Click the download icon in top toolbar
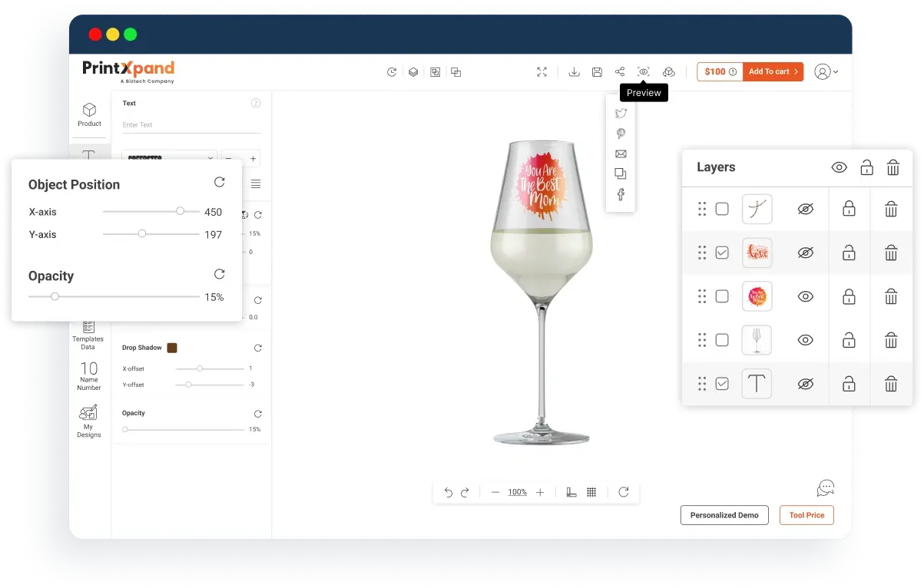The width and height of the screenshot is (924, 588). click(574, 71)
